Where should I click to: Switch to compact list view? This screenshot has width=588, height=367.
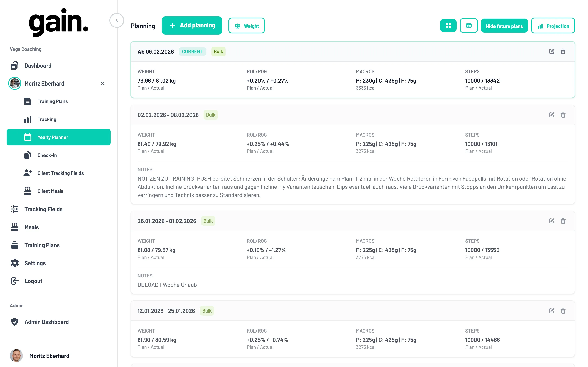[468, 26]
